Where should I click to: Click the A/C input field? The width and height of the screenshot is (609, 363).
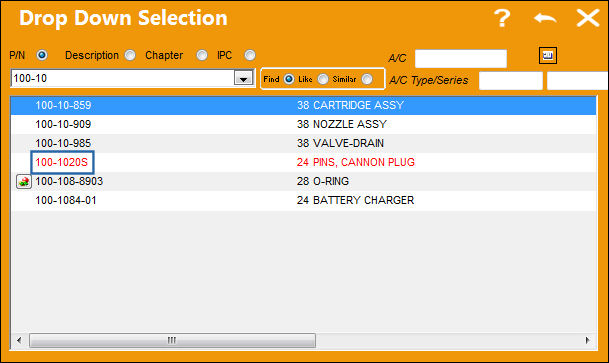click(461, 59)
